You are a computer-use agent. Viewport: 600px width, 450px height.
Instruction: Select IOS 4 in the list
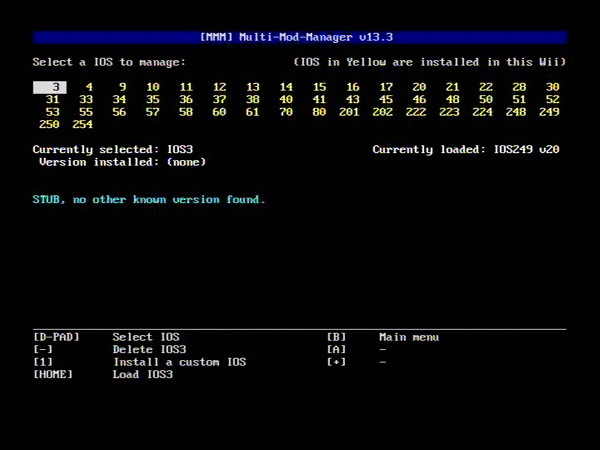pyautogui.click(x=89, y=87)
